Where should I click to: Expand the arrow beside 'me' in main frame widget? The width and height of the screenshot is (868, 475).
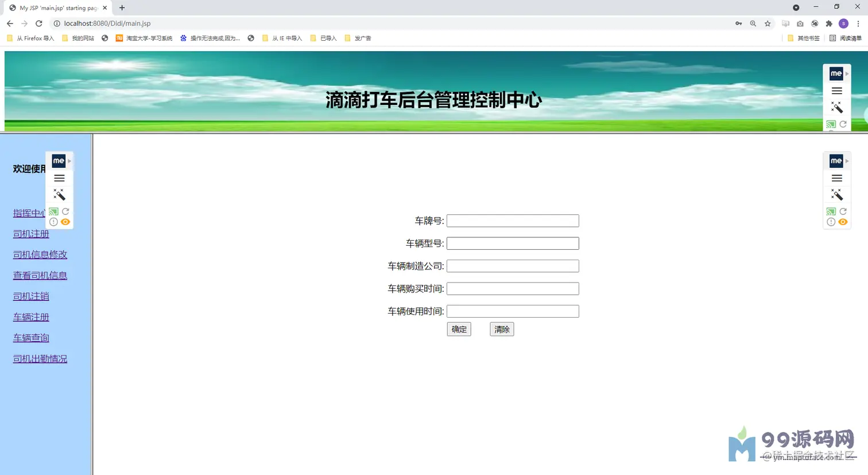point(847,161)
